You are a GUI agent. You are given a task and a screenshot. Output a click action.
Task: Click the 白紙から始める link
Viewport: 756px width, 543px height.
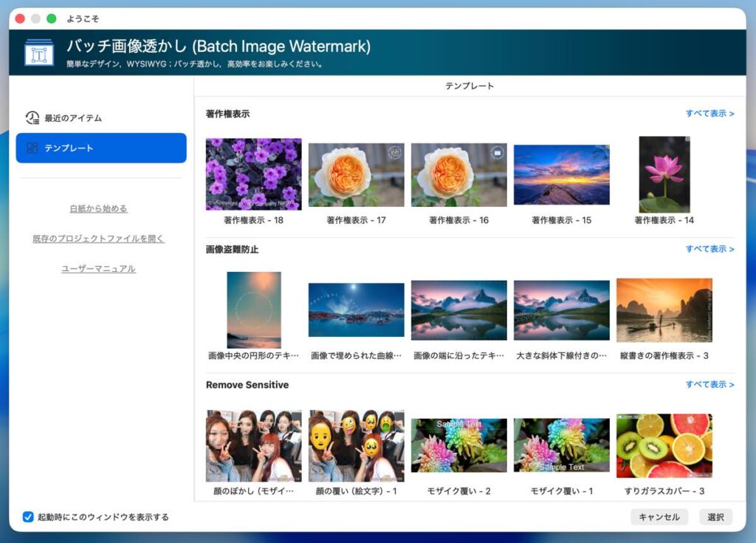point(98,208)
